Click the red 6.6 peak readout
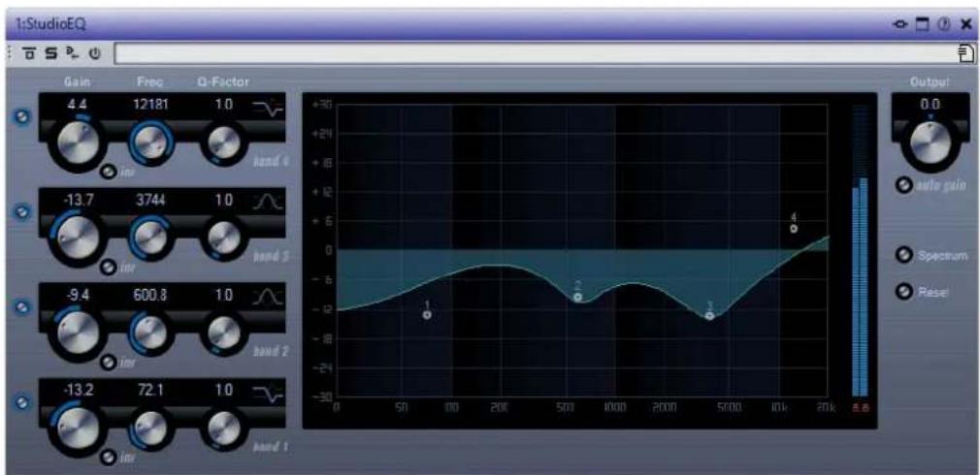 click(x=860, y=408)
